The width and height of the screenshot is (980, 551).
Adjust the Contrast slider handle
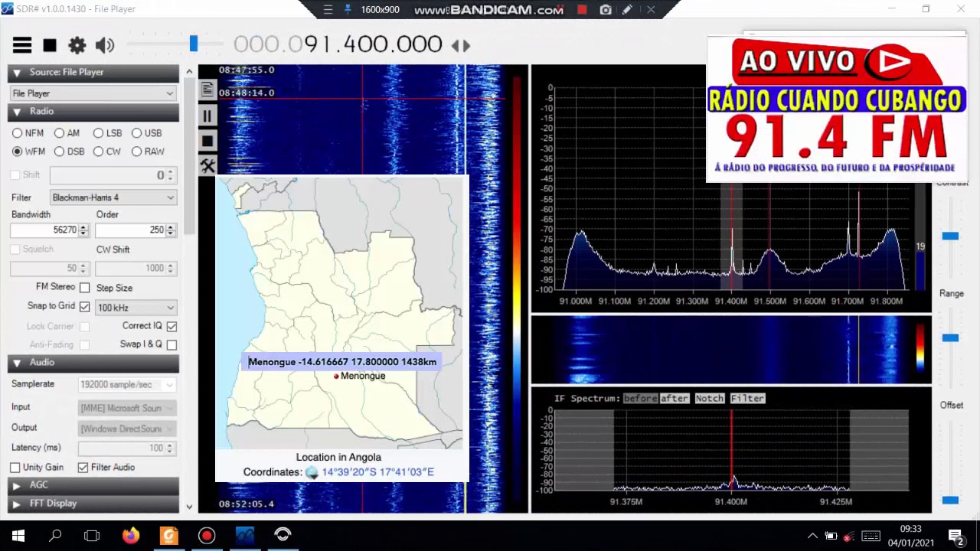point(950,236)
